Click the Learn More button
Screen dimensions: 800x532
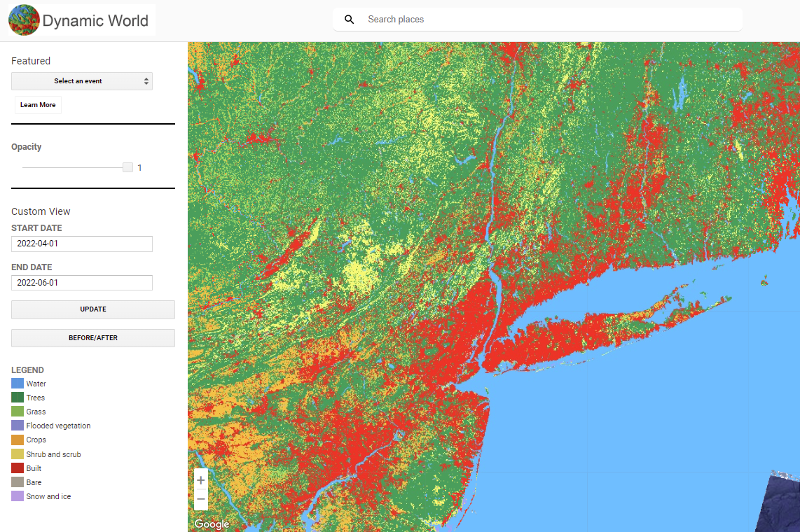[x=38, y=105]
